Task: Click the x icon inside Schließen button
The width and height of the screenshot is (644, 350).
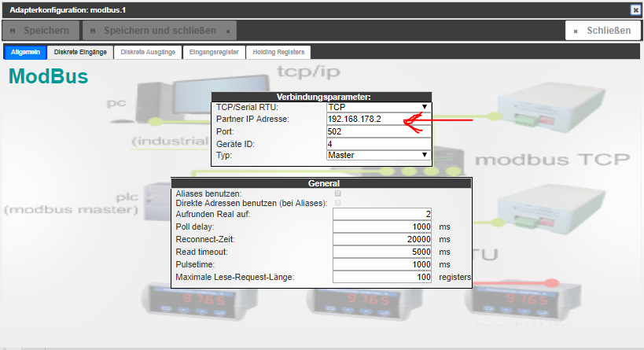Action: coord(576,31)
